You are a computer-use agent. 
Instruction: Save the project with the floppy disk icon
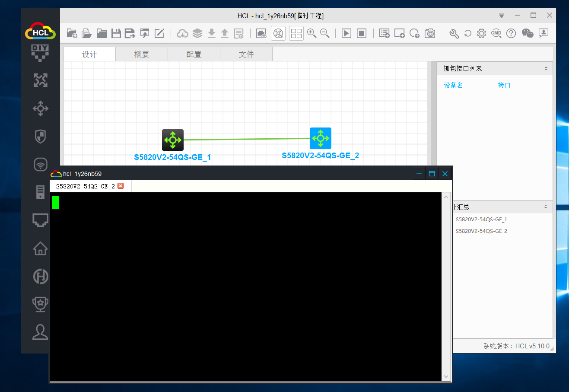click(x=116, y=33)
